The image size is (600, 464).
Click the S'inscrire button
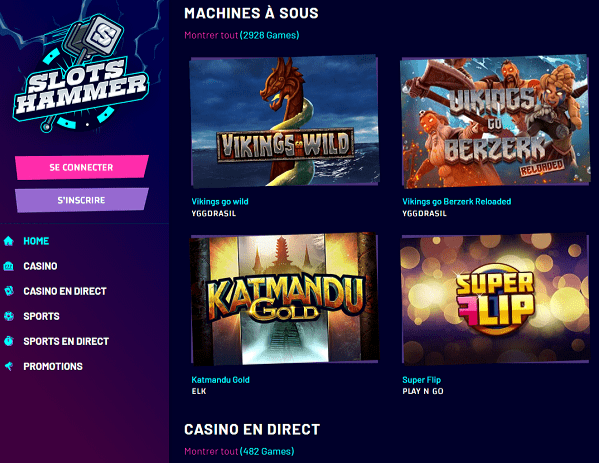pyautogui.click(x=82, y=200)
